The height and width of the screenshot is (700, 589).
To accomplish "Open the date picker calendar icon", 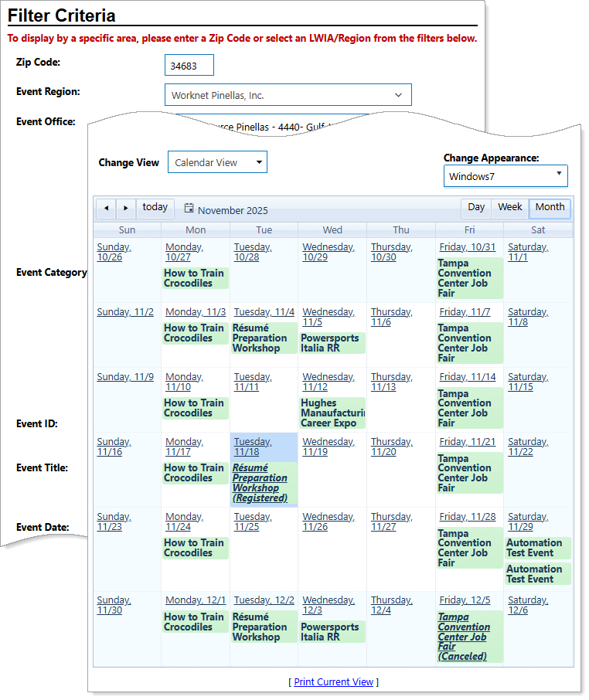I will click(x=189, y=208).
